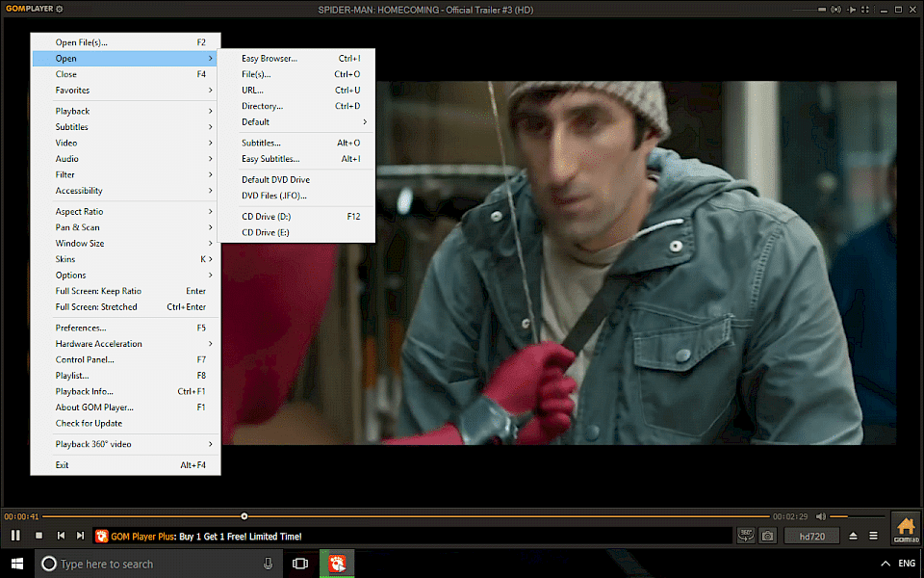Click the hd720 quality button
The width and height of the screenshot is (924, 578).
(812, 537)
